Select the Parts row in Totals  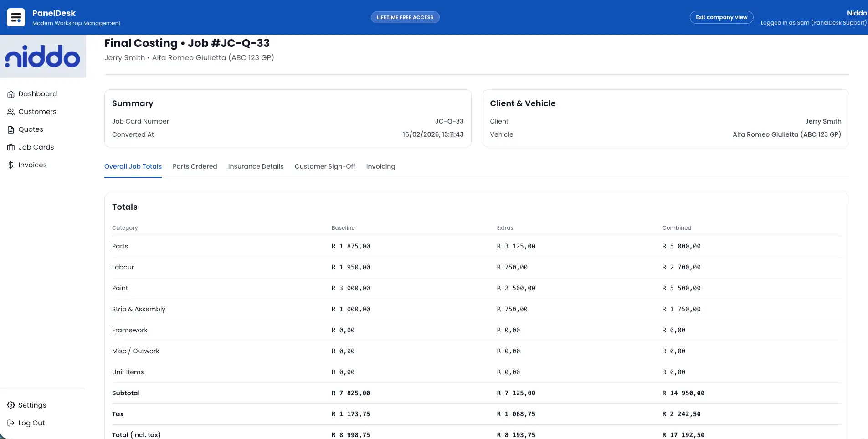tap(120, 246)
